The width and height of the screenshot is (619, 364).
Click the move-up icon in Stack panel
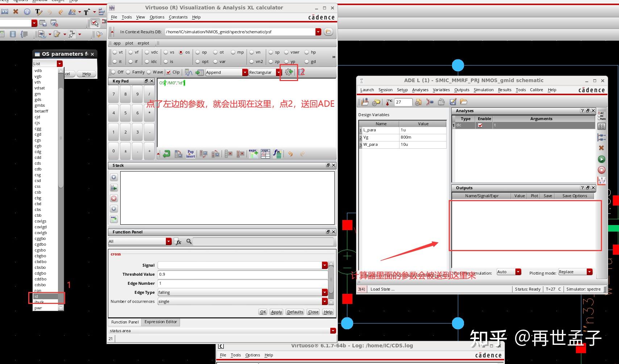pyautogui.click(x=114, y=177)
